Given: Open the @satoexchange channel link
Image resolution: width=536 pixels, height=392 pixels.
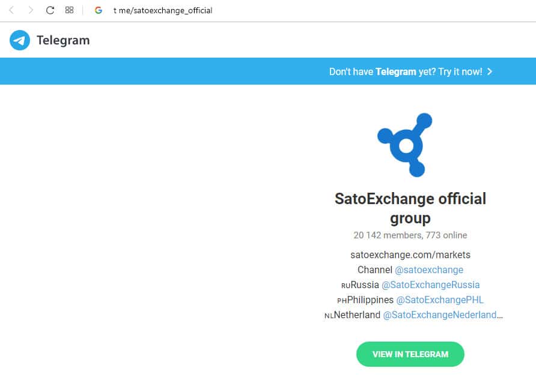Looking at the screenshot, I should (429, 270).
